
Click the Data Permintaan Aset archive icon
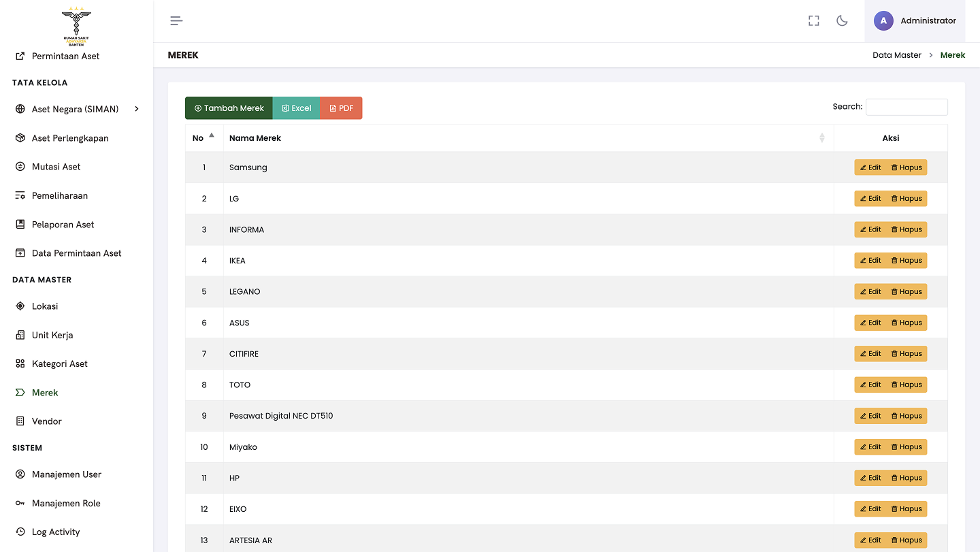[x=20, y=253]
